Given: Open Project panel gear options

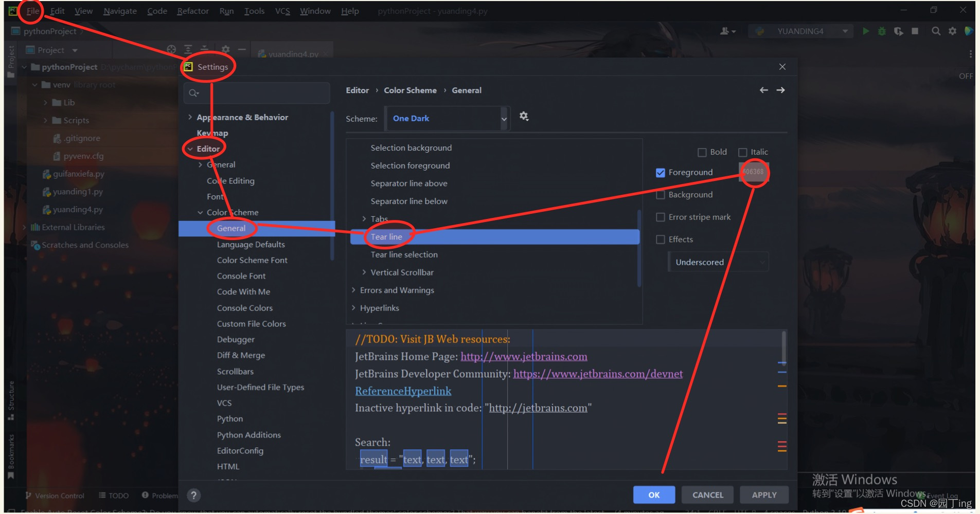Looking at the screenshot, I should tap(226, 50).
